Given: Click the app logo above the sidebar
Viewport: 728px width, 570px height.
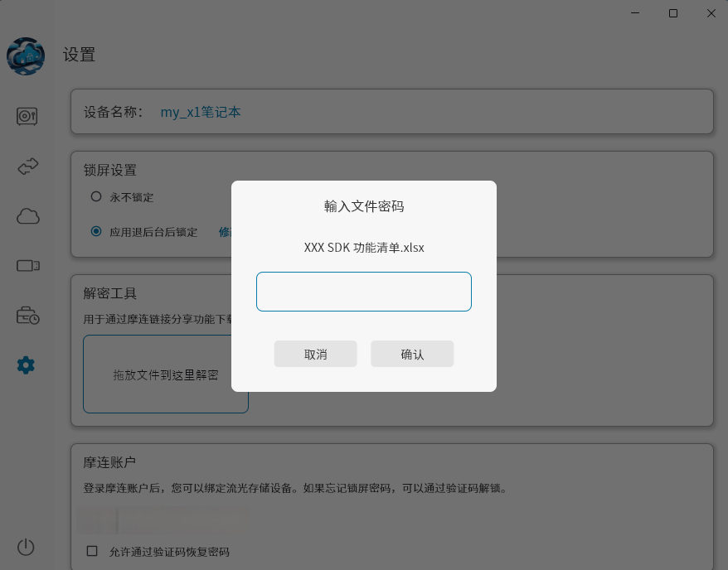Looking at the screenshot, I should [26, 56].
